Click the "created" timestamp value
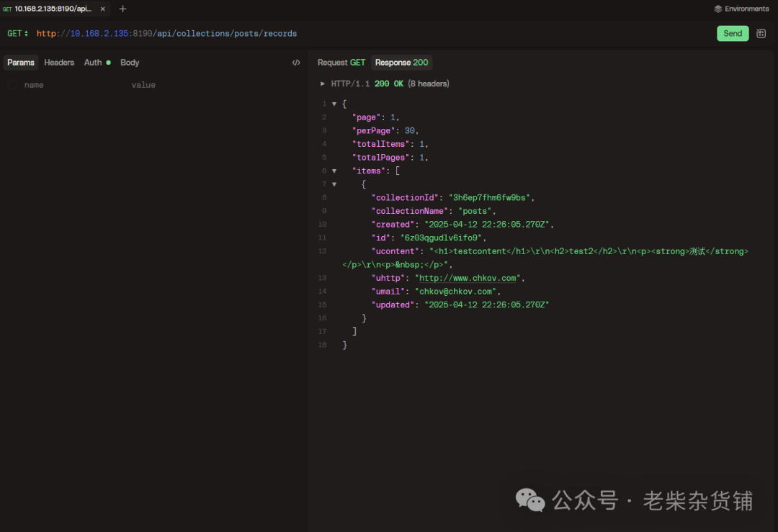Viewport: 778px width, 532px height. tap(487, 225)
